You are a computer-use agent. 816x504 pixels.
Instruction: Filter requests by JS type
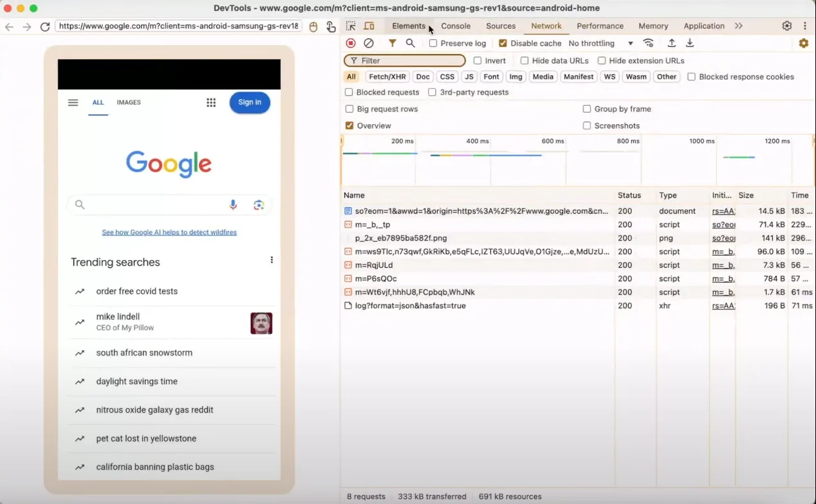pos(469,77)
